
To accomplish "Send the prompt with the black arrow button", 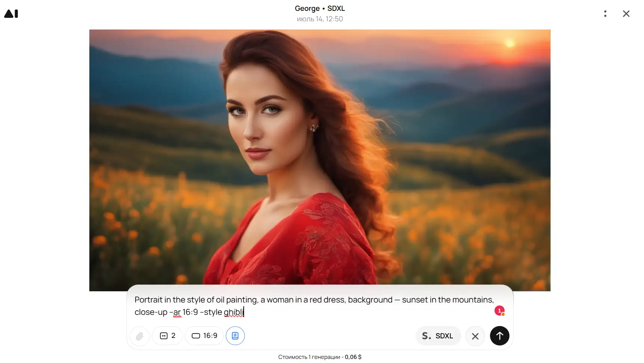I will click(500, 336).
